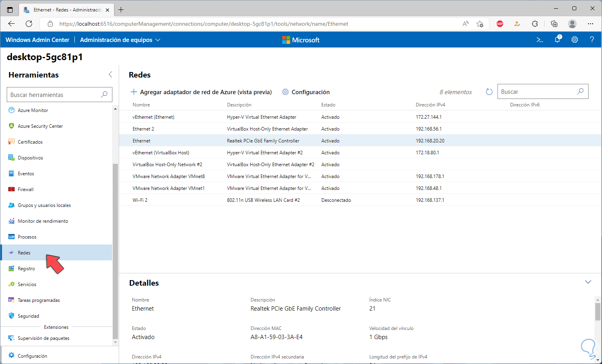Add page to favorites
The image size is (602, 364).
[x=480, y=24]
